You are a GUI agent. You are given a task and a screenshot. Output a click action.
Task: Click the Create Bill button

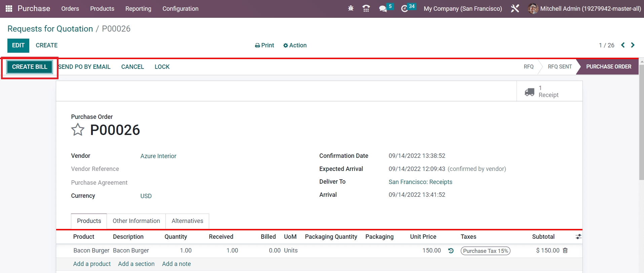(30, 67)
